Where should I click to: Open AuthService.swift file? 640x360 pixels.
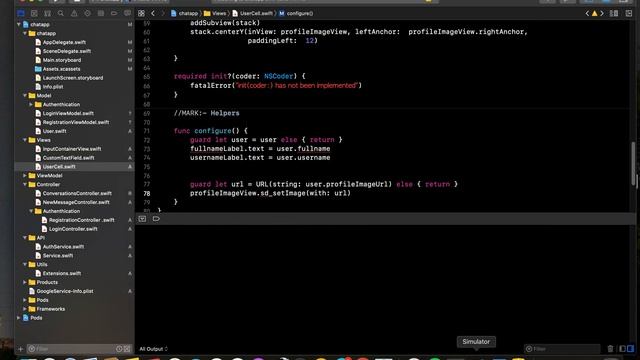coord(63,247)
